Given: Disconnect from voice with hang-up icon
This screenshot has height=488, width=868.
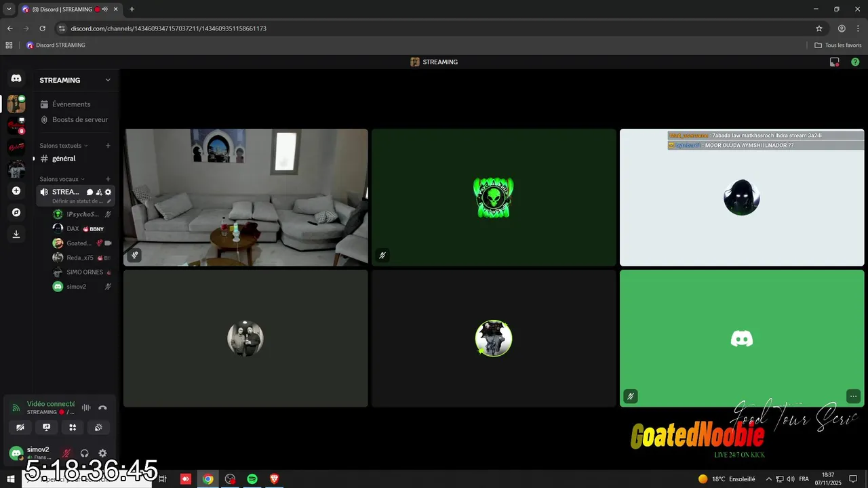Looking at the screenshot, I should click(102, 408).
